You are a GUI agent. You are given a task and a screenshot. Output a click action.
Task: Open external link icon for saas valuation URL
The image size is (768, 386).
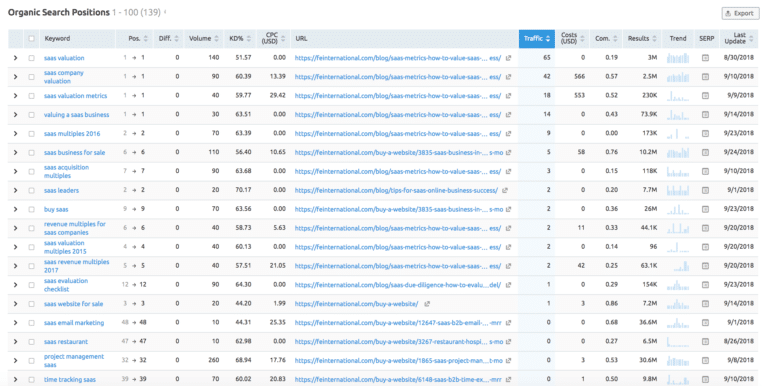(508, 58)
